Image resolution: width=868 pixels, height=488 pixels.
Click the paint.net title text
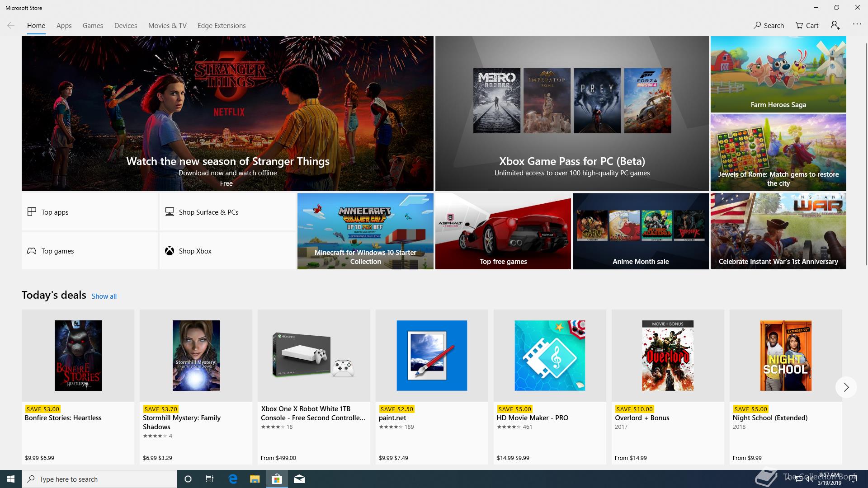392,418
